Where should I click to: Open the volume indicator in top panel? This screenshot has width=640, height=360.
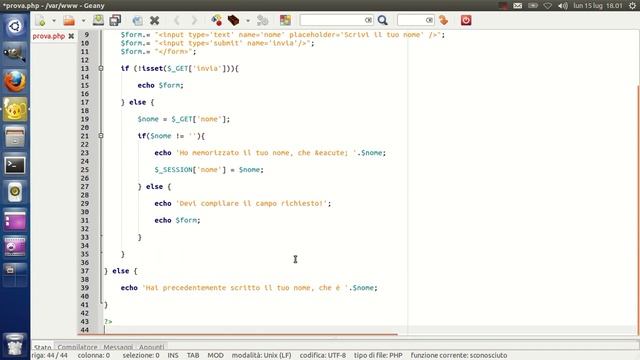563,6
